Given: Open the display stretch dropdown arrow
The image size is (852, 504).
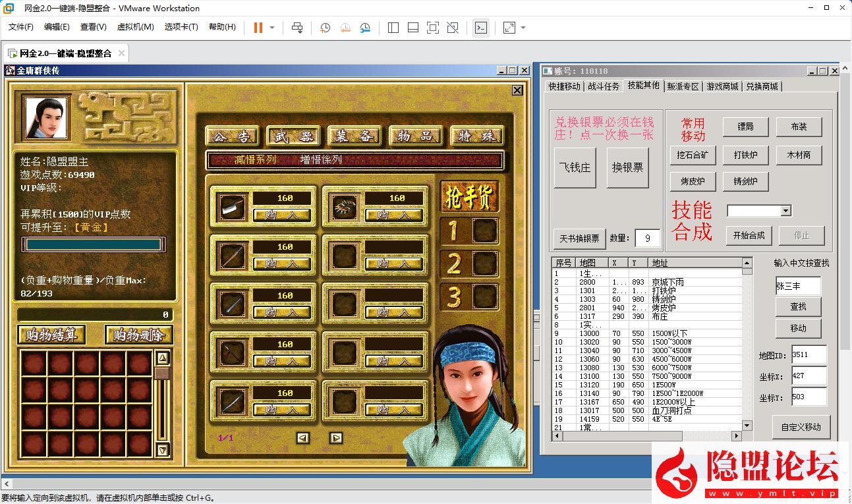Looking at the screenshot, I should click(523, 28).
